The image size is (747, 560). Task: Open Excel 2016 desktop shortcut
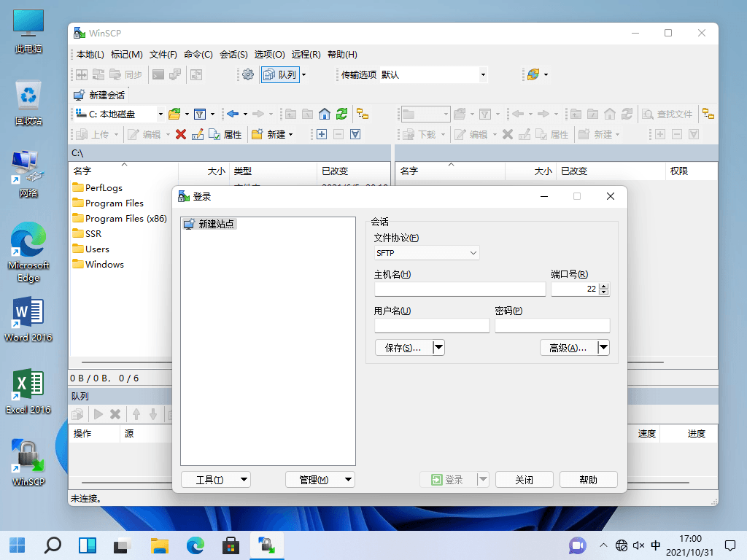click(28, 392)
